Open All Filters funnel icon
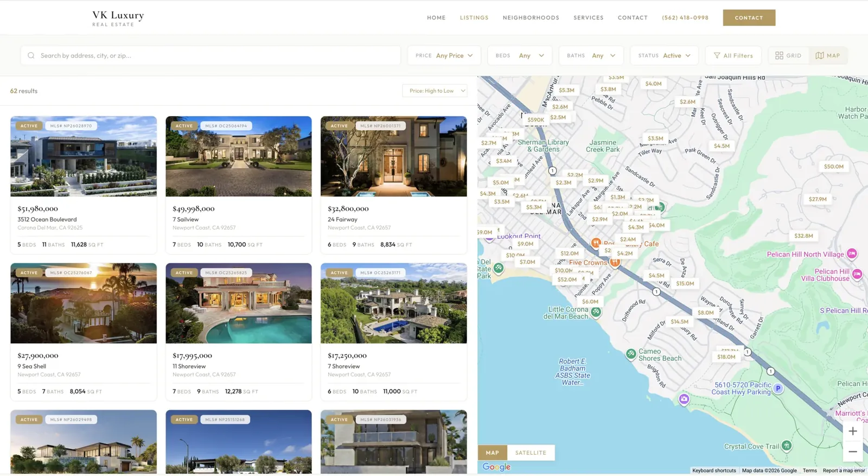This screenshot has width=868, height=476. [717, 55]
